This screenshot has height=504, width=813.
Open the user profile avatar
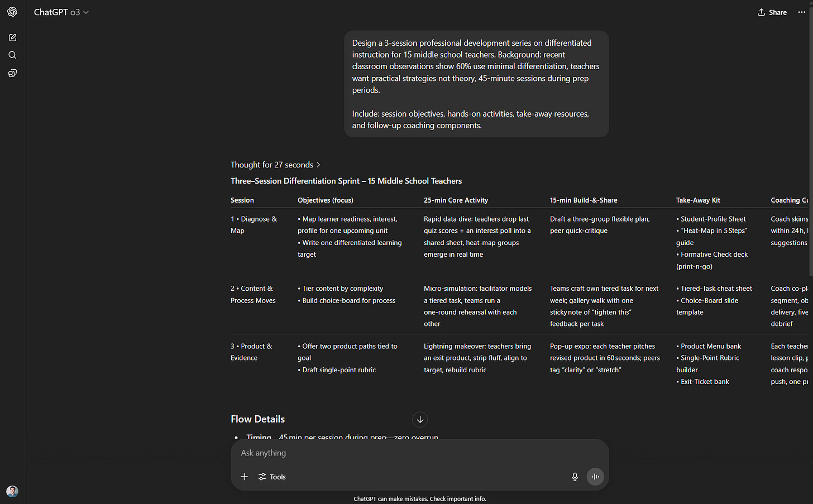tap(12, 491)
